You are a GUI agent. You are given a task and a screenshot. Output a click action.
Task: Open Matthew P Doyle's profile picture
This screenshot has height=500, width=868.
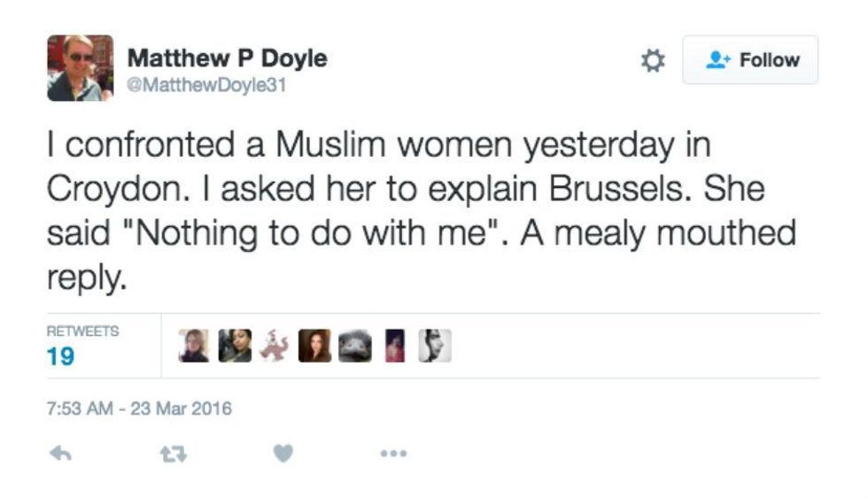tap(81, 68)
